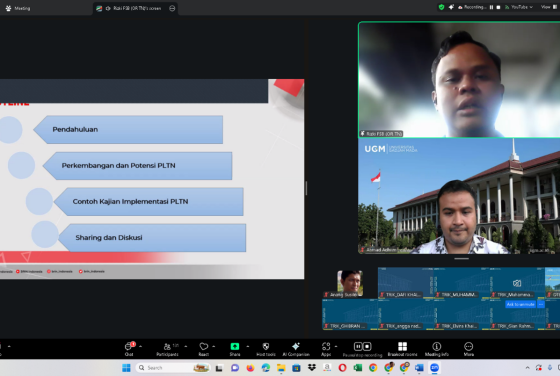Image resolution: width=560 pixels, height=376 pixels.
Task: Expand the arrow next to Chat
Action: click(x=140, y=346)
